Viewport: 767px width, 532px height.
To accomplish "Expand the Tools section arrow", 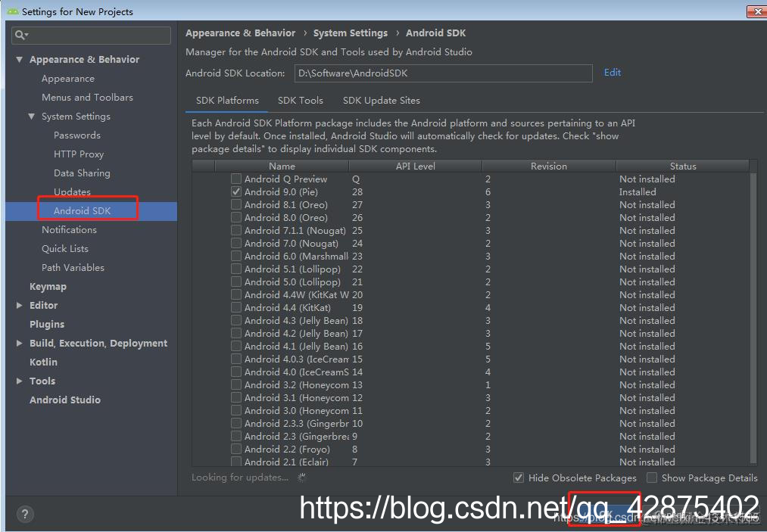I will point(19,381).
